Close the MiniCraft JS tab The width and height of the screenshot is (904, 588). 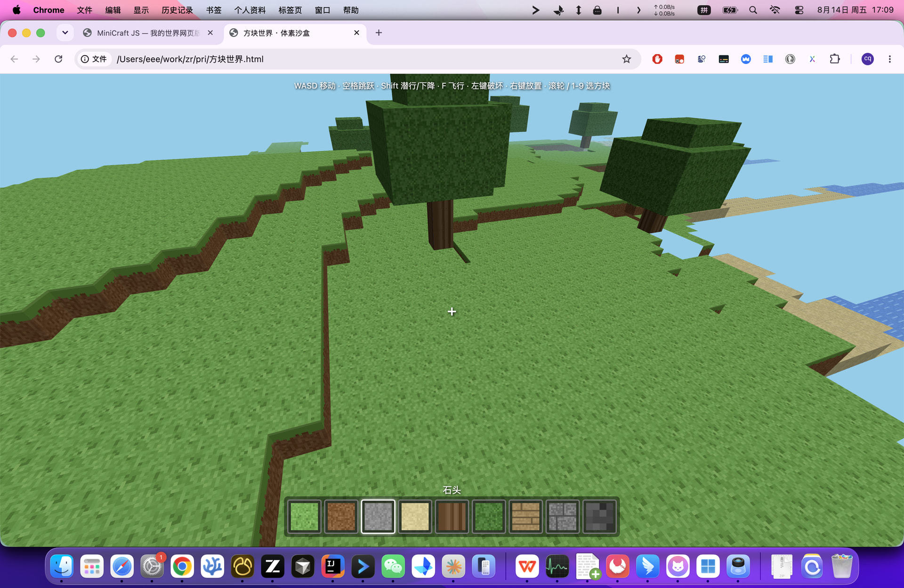click(x=210, y=32)
